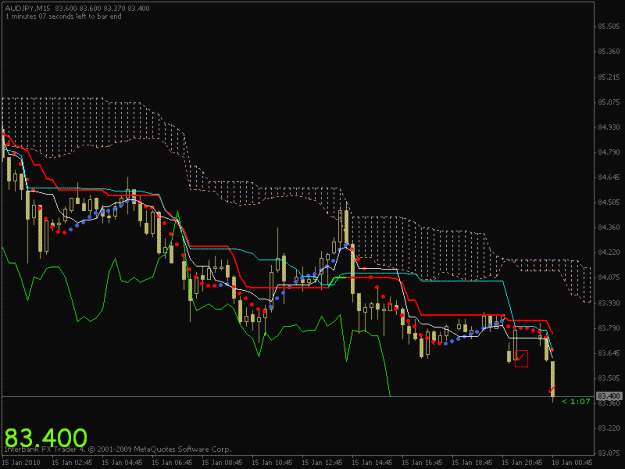Viewport: 625px width, 469px height.
Task: Select the 83.220 price axis label
Action: 609,428
